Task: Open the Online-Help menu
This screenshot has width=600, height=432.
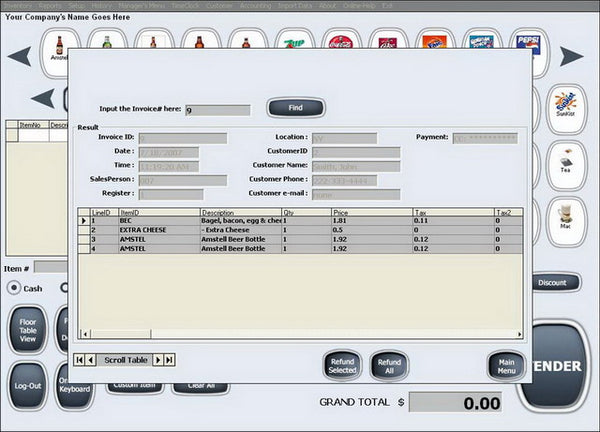Action: click(359, 6)
